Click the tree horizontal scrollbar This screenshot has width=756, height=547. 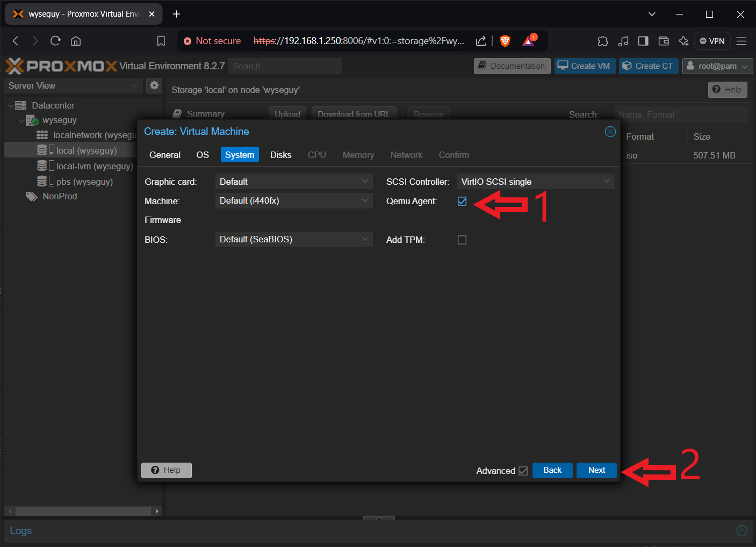pyautogui.click(x=83, y=511)
